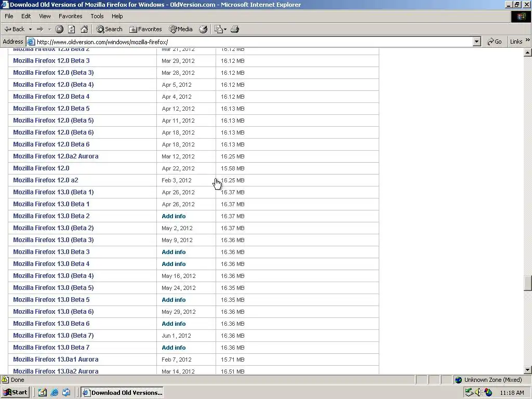Click the vertical scrollbar up arrow

[x=528, y=52]
